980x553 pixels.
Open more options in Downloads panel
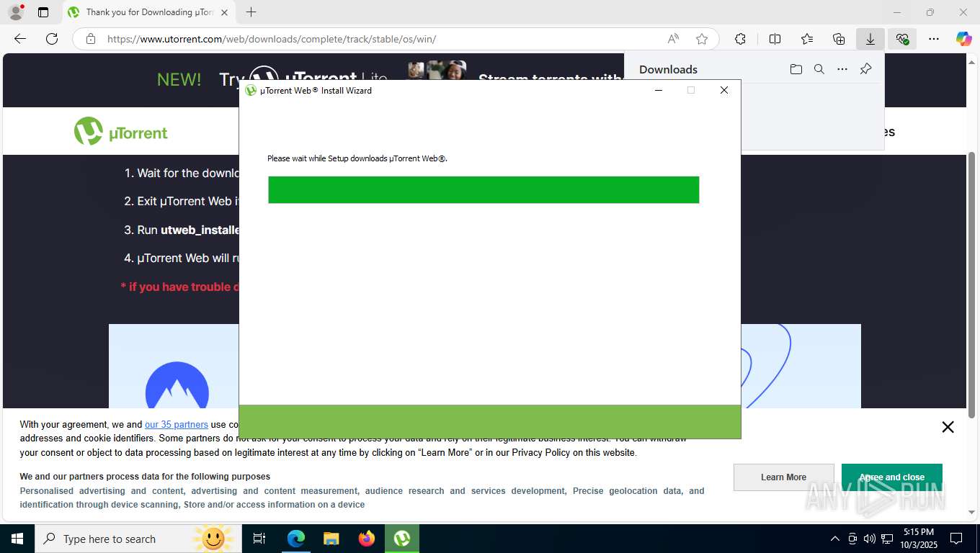coord(842,69)
